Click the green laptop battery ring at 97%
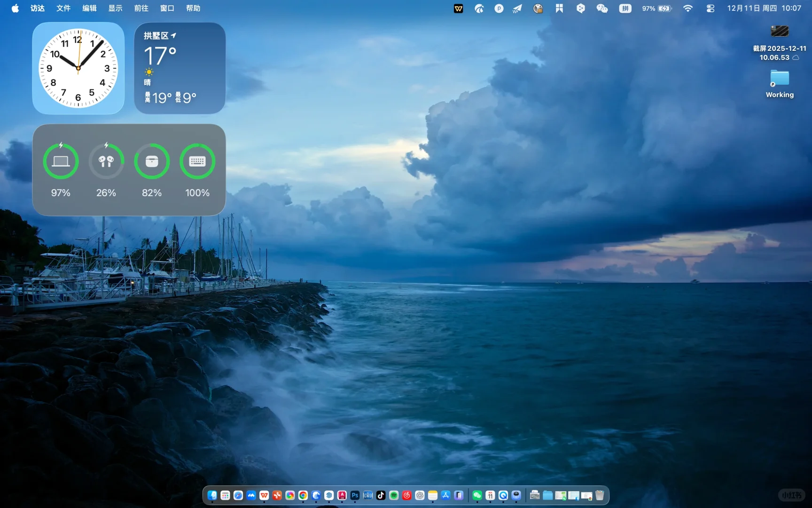This screenshot has width=812, height=508. (x=61, y=161)
